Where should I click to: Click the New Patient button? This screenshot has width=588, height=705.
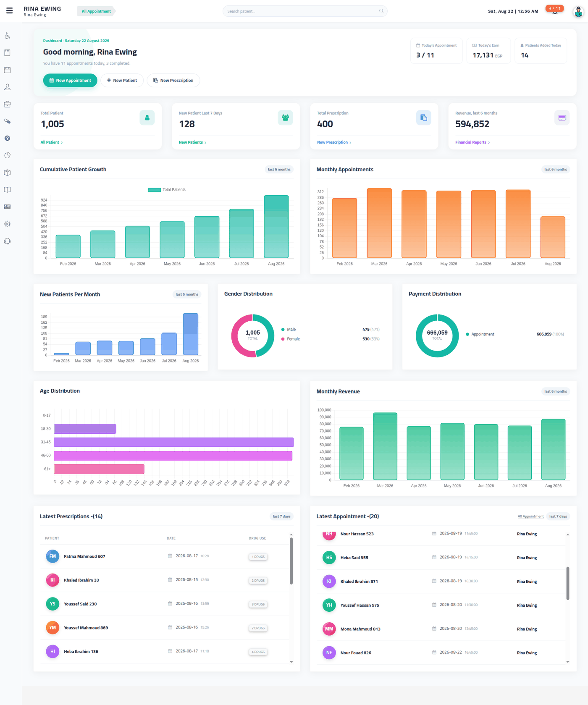pyautogui.click(x=122, y=80)
